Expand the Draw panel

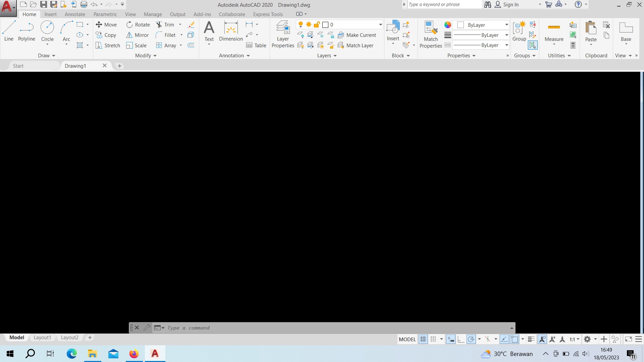pyautogui.click(x=46, y=55)
